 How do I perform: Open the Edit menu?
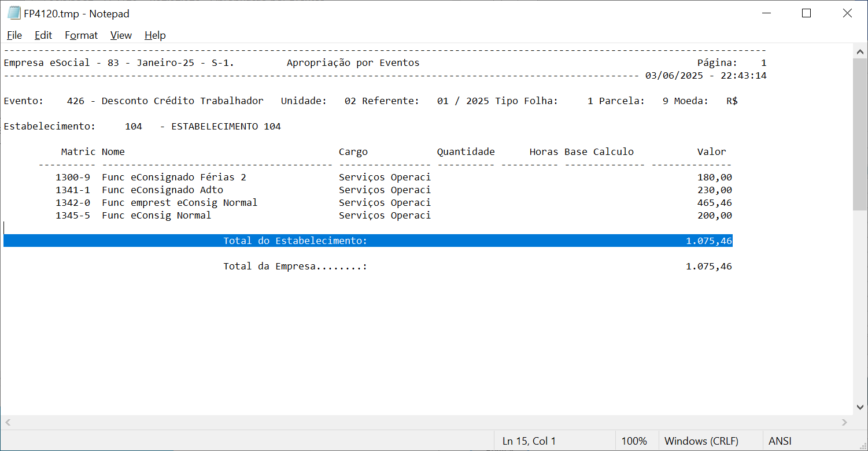[43, 35]
